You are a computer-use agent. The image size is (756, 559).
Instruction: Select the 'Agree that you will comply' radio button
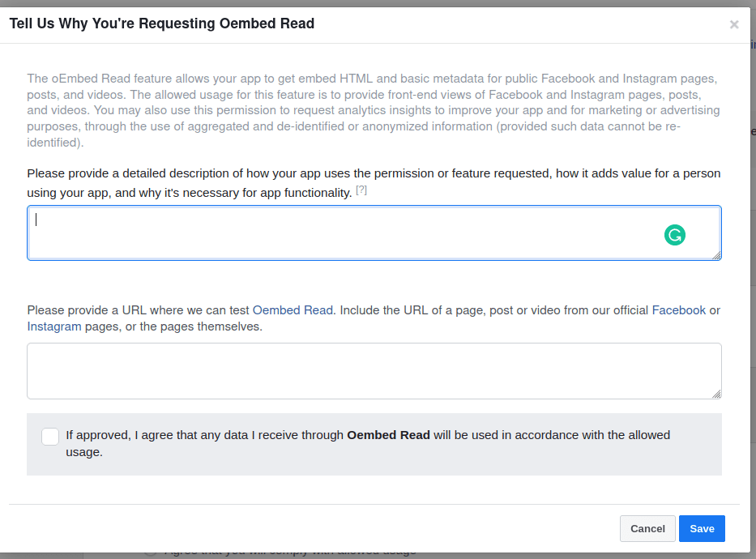pos(150,550)
